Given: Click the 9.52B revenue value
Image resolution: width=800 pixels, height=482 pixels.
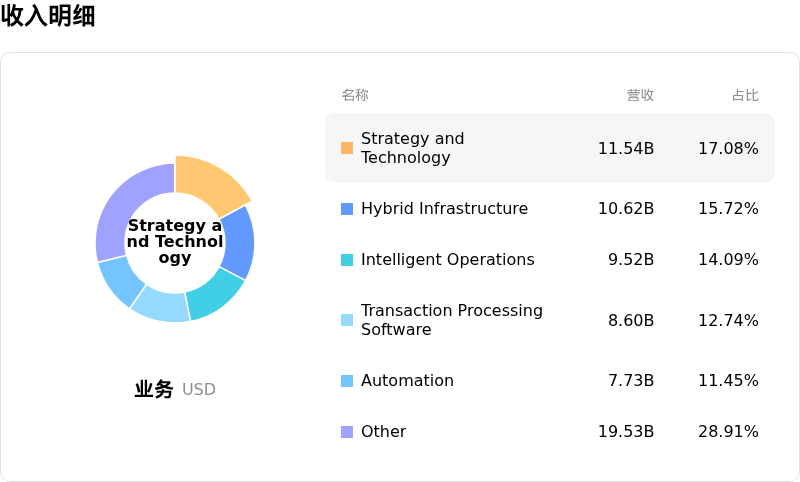Looking at the screenshot, I should coord(631,260).
